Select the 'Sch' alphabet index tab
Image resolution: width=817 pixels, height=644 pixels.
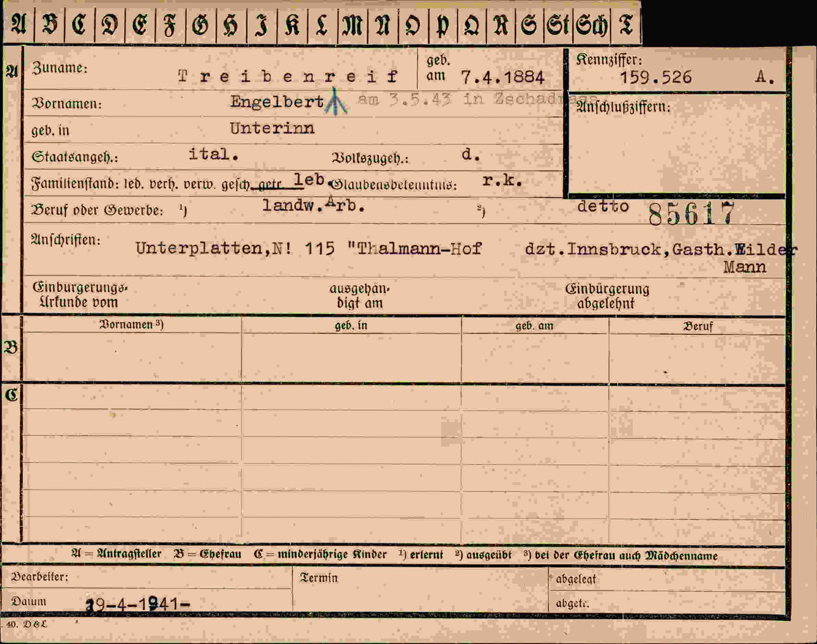592,25
